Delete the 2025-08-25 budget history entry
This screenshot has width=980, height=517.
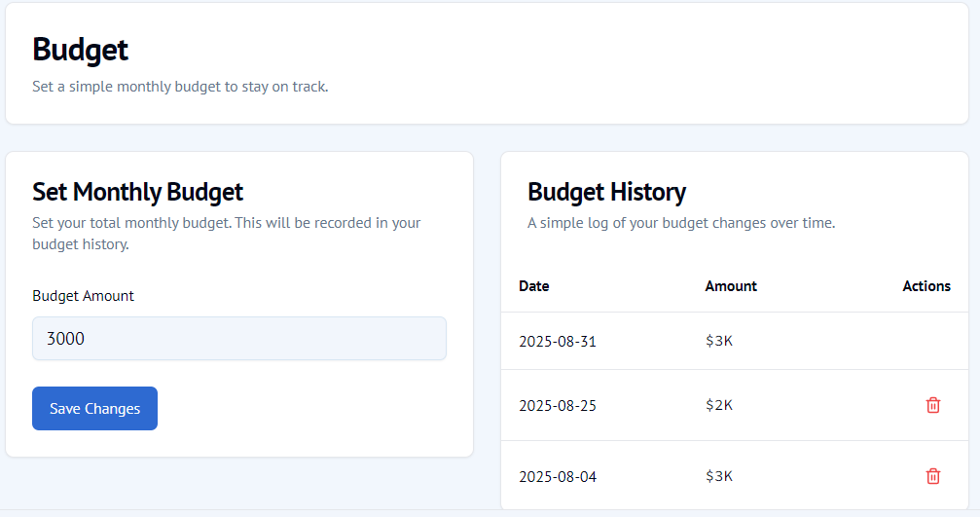tap(933, 405)
